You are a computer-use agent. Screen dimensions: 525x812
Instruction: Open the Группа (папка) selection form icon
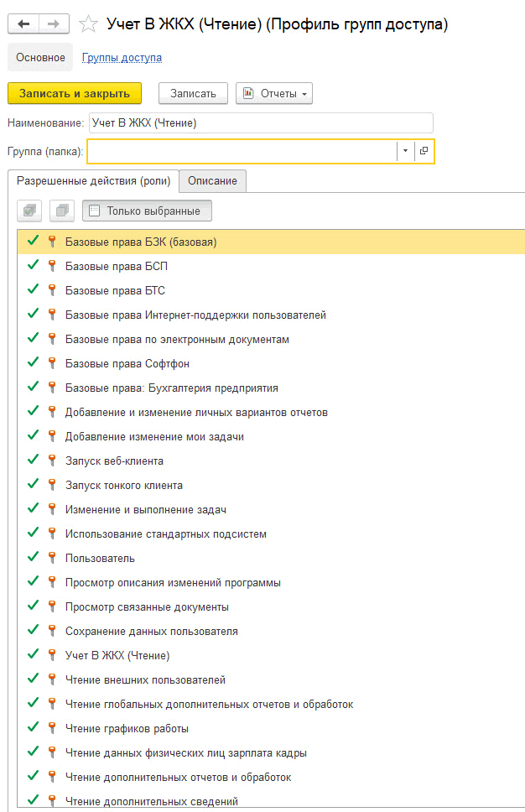pyautogui.click(x=424, y=151)
